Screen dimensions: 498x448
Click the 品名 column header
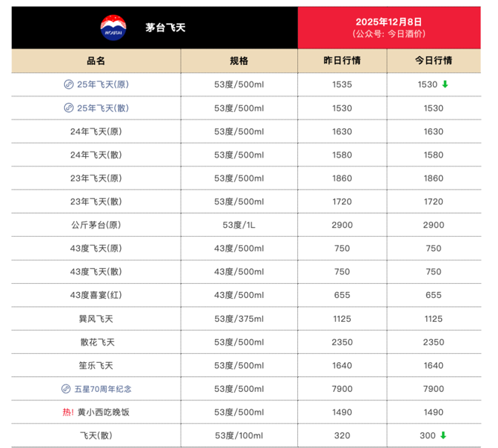pyautogui.click(x=96, y=61)
